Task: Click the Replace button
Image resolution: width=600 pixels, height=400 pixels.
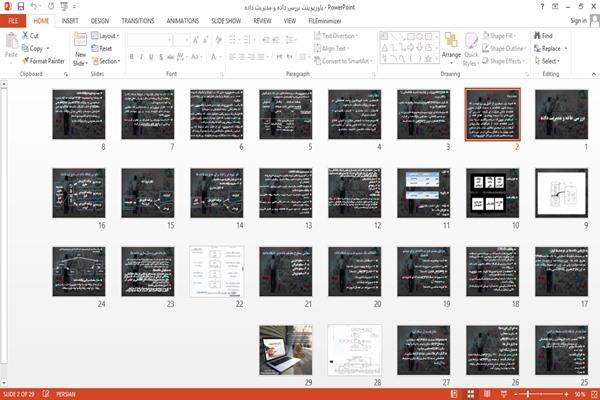Action: tap(548, 48)
